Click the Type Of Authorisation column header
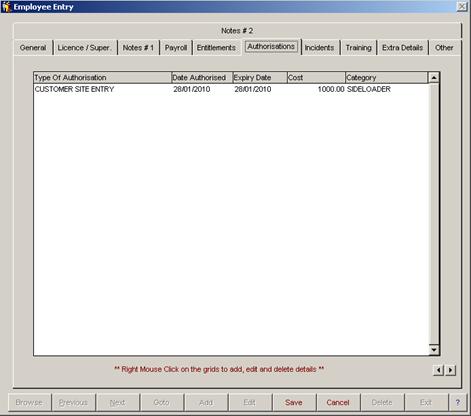The height and width of the screenshot is (416, 471). click(102, 78)
